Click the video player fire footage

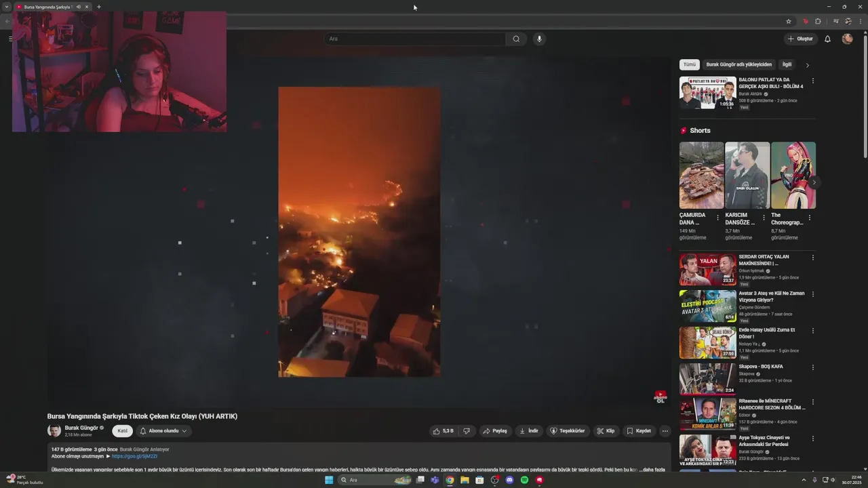359,232
